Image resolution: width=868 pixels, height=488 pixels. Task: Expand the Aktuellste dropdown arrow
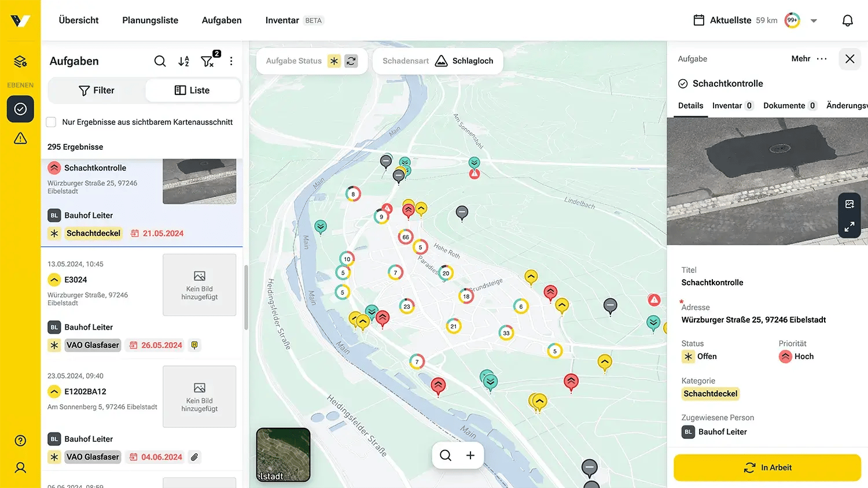814,21
